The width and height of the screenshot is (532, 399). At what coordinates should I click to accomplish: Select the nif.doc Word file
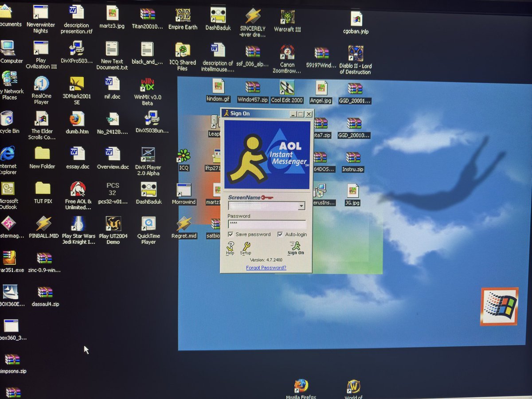(112, 84)
